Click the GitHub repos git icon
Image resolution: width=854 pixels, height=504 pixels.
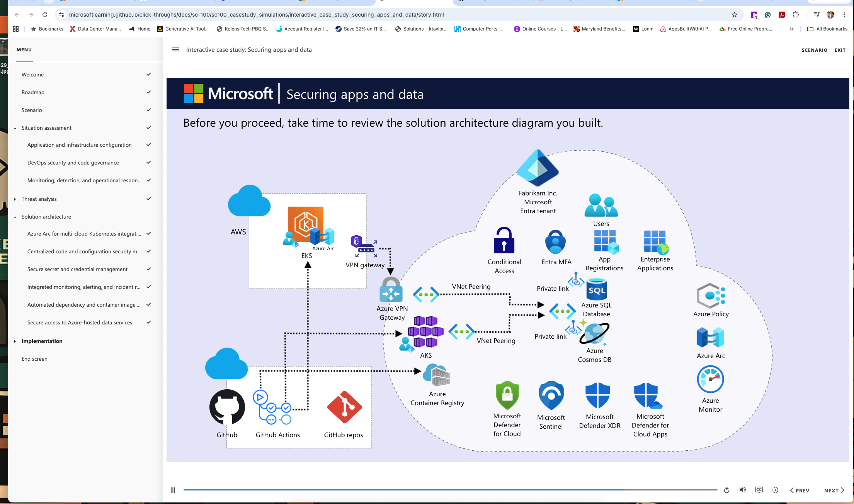coord(344,407)
